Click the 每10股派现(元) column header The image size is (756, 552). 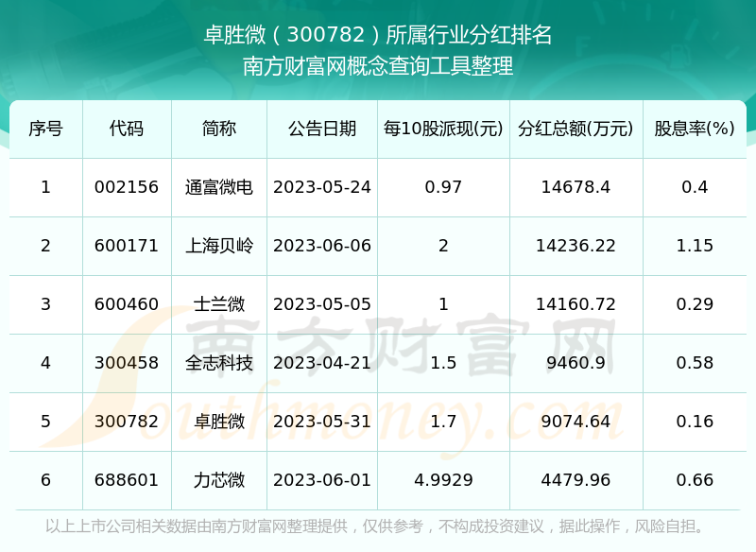443,129
